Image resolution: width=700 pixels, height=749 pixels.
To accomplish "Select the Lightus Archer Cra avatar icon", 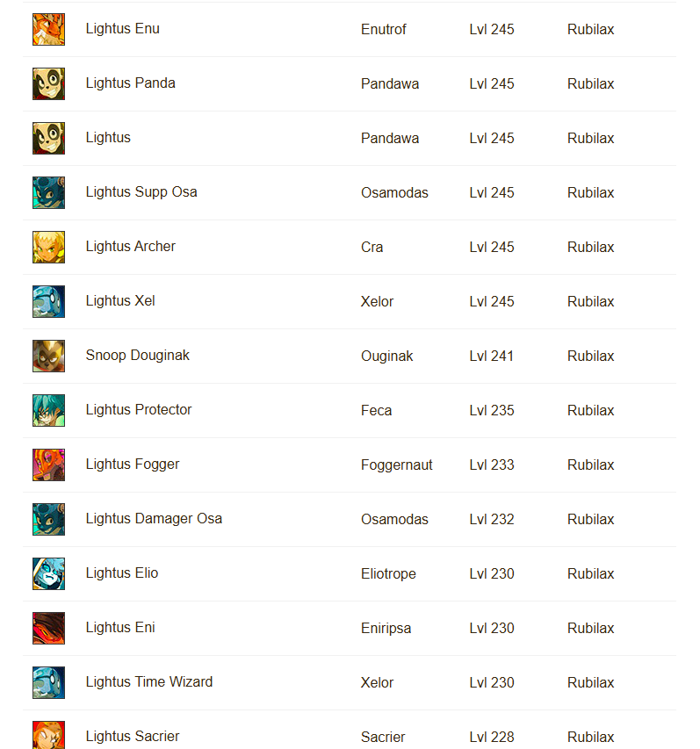I will (x=48, y=247).
